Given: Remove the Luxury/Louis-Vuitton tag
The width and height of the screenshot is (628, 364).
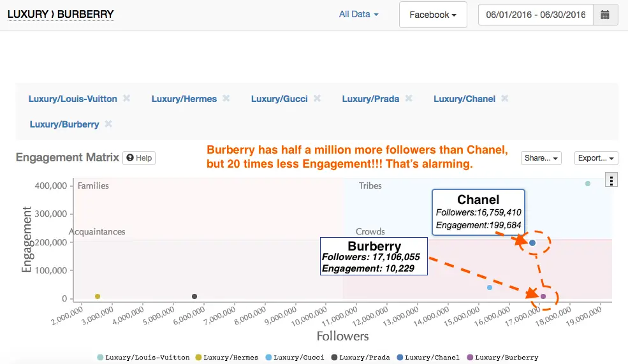Looking at the screenshot, I should coord(127,98).
